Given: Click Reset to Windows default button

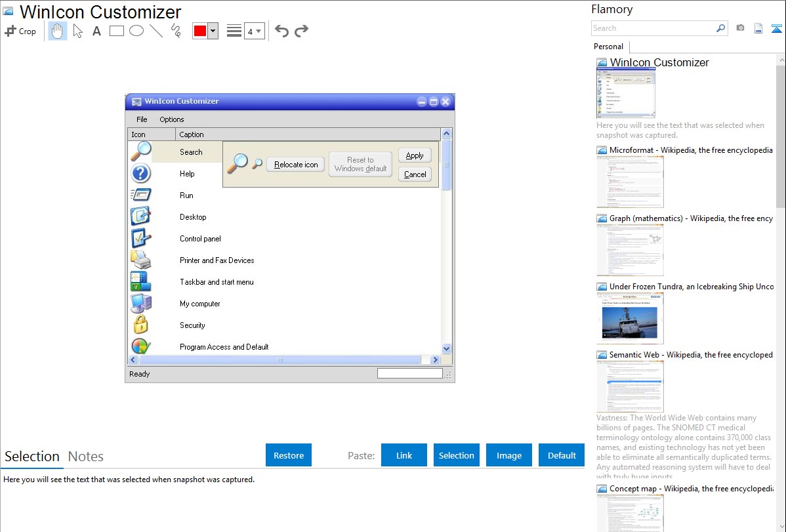Looking at the screenshot, I should pyautogui.click(x=360, y=164).
